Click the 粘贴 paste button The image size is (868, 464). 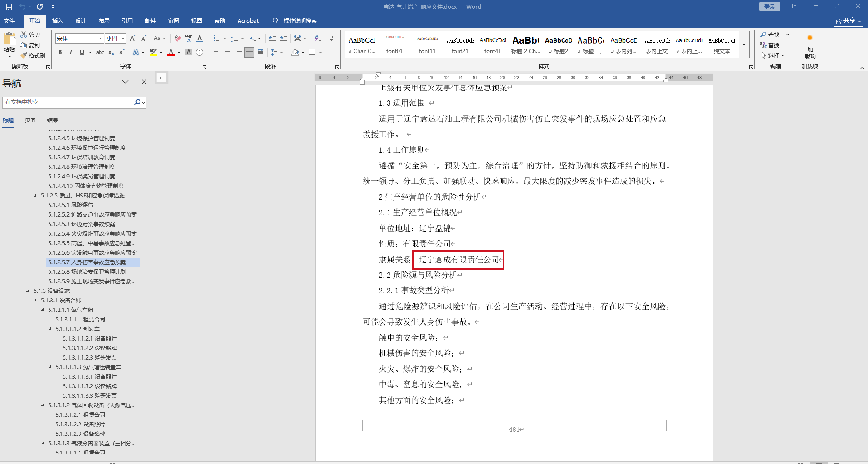pos(9,45)
